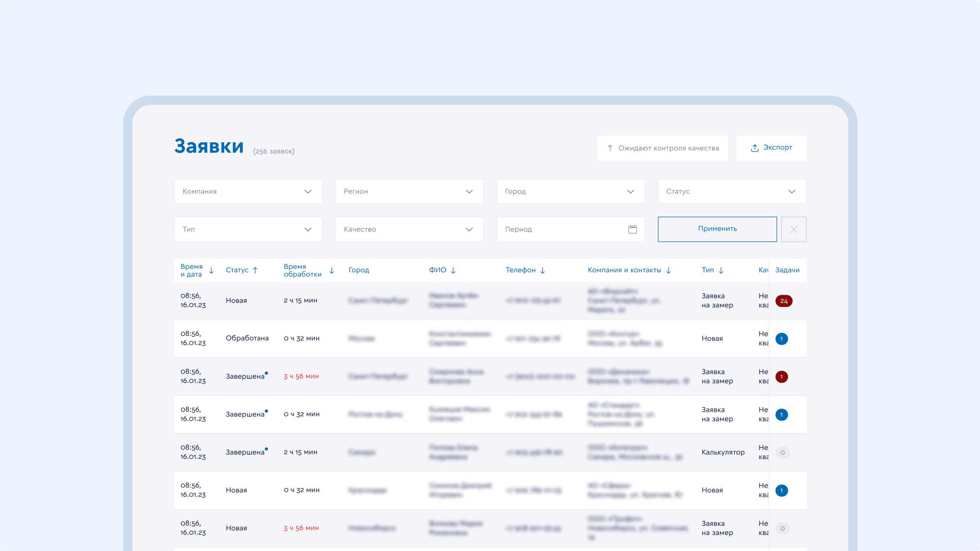980x551 pixels.
Task: Click the Экспорт button
Action: pyautogui.click(x=771, y=148)
